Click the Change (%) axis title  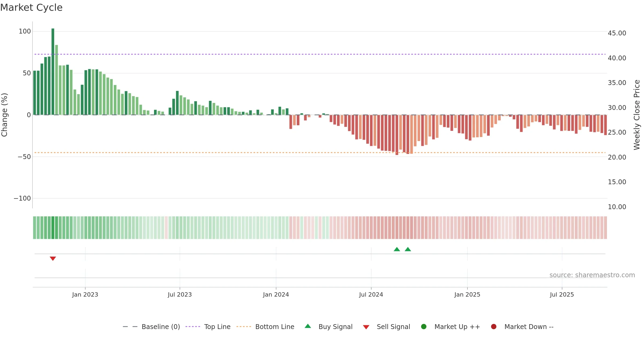pyautogui.click(x=4, y=115)
